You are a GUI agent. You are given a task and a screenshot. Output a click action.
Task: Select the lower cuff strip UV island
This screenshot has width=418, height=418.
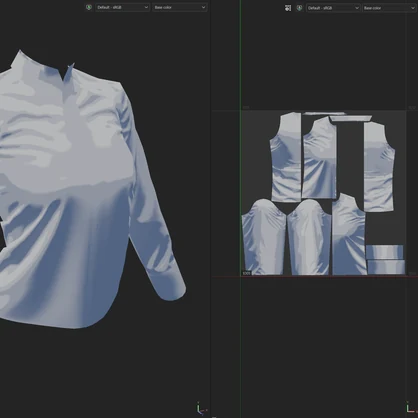[x=386, y=267]
